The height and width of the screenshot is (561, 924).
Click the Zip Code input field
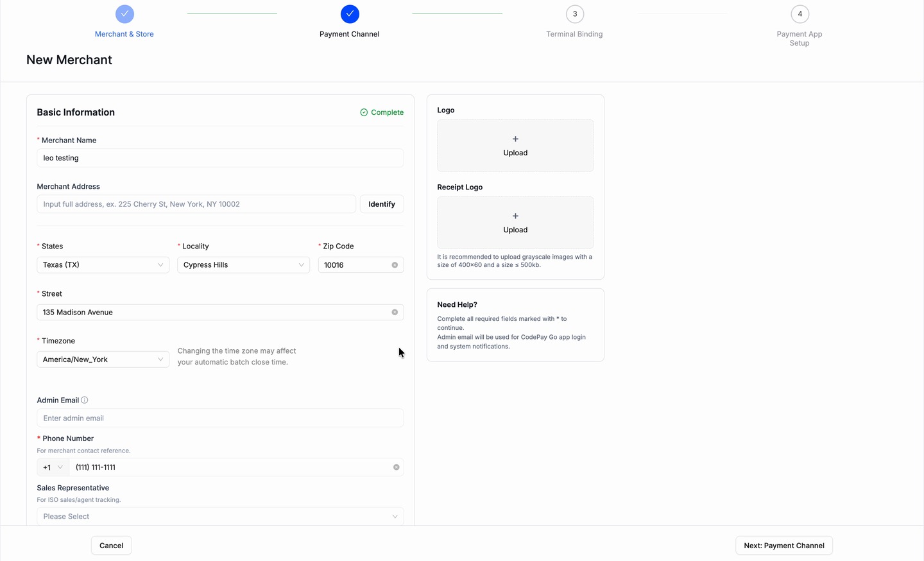(x=361, y=265)
